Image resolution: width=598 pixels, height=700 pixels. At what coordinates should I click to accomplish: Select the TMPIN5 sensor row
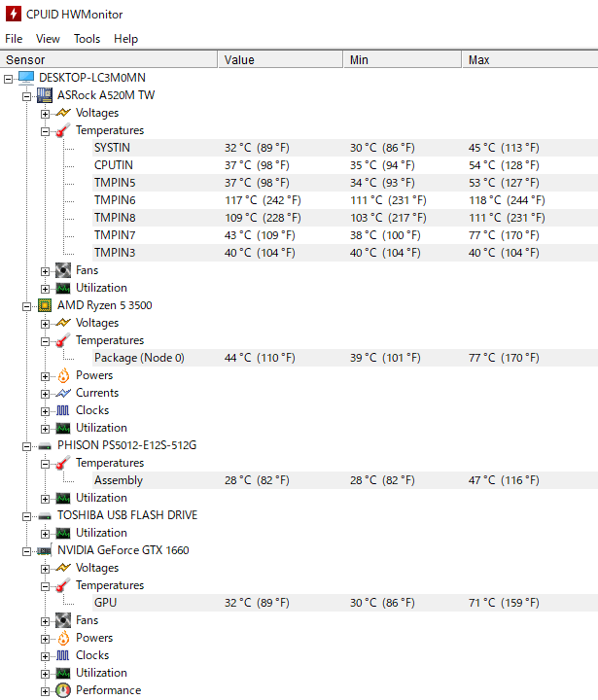point(345,183)
